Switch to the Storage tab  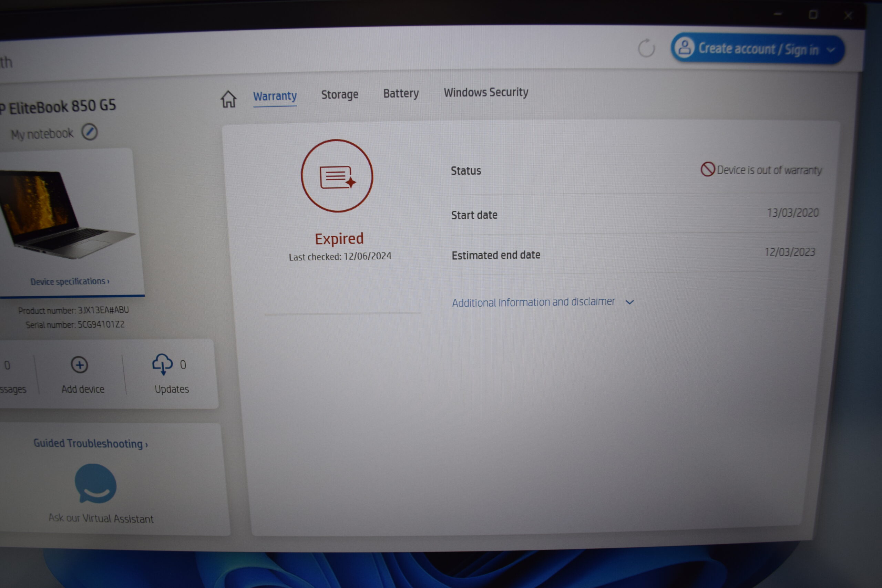(340, 95)
